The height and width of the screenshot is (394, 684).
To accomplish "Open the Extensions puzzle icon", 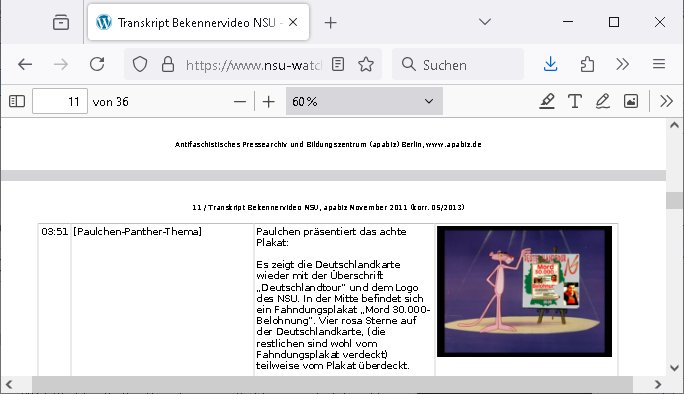I will pyautogui.click(x=587, y=65).
